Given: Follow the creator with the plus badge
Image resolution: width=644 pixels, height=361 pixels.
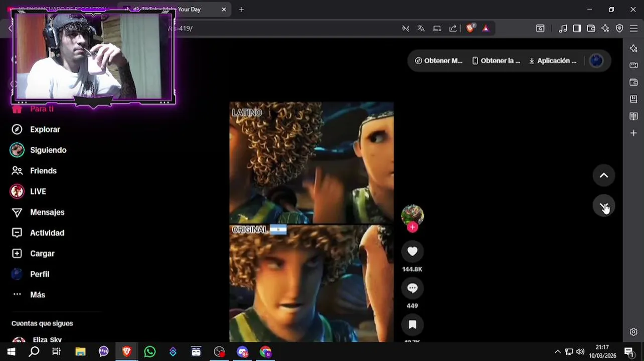Looking at the screenshot, I should (x=412, y=227).
